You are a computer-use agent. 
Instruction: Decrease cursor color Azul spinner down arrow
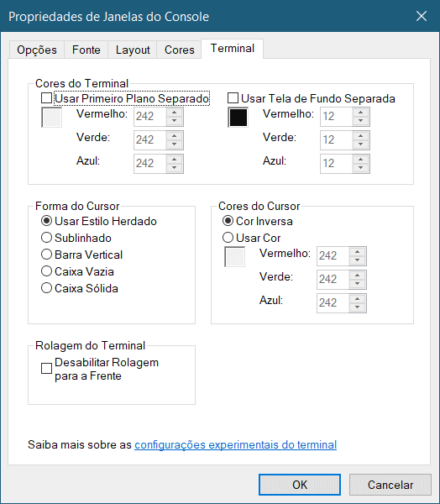[357, 307]
